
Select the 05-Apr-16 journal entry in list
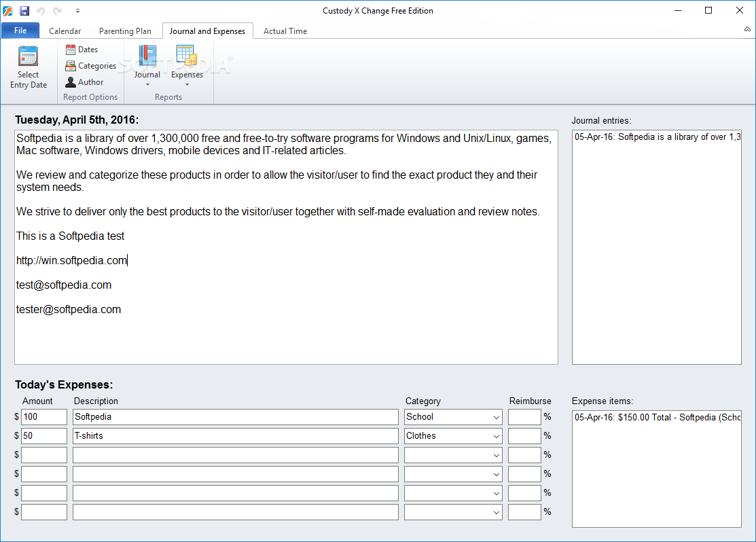point(657,137)
